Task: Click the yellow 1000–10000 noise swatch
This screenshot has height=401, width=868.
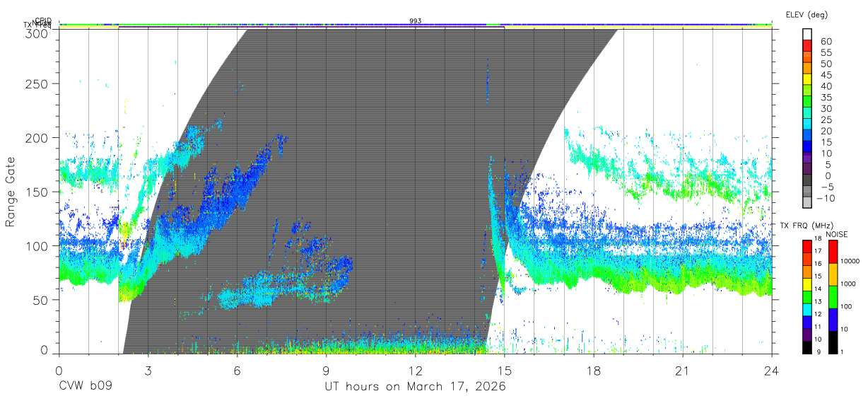Action: pos(833,274)
